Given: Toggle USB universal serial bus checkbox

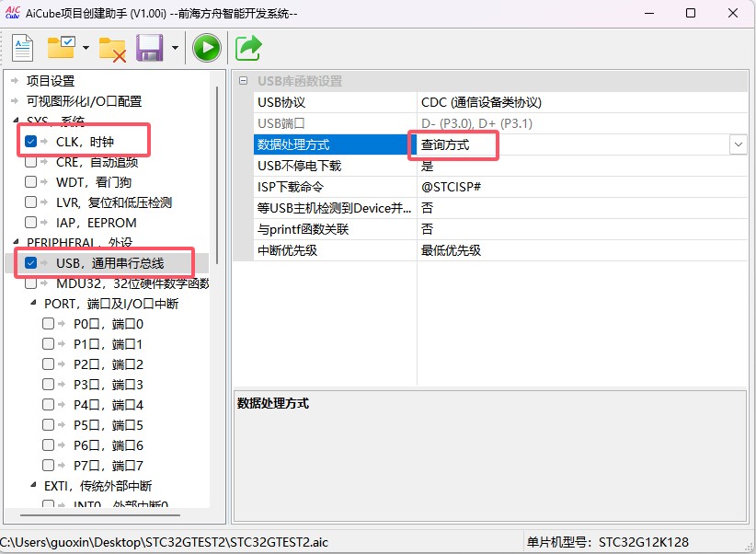Looking at the screenshot, I should click(x=31, y=263).
